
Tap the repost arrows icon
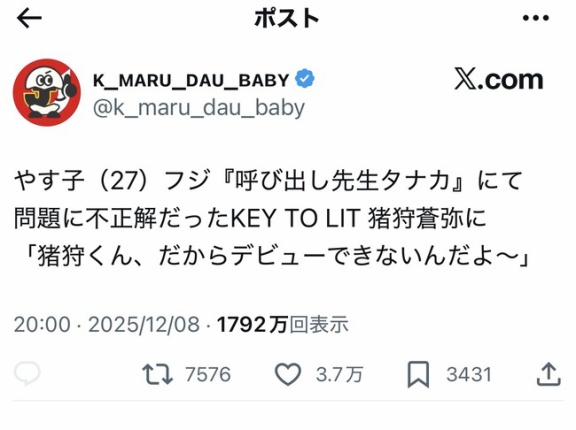(158, 374)
